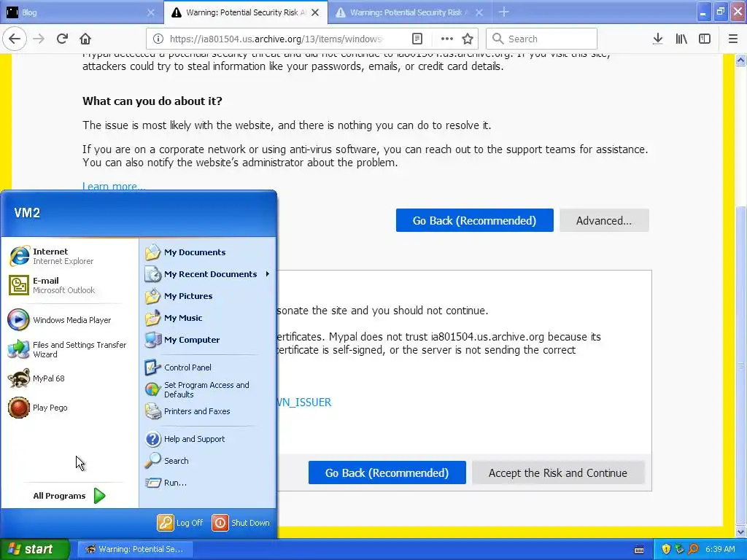The height and width of the screenshot is (560, 747).
Task: Open the Library bookshelf icon
Action: click(681, 39)
